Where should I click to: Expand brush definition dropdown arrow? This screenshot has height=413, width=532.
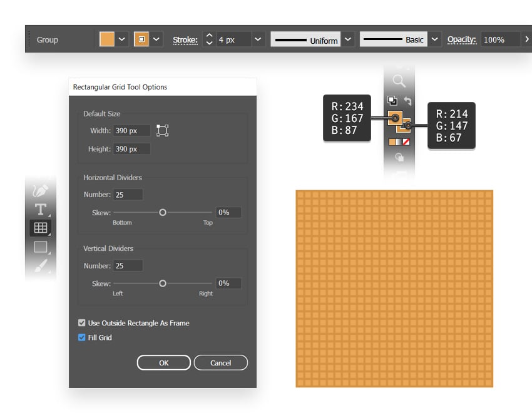click(434, 39)
